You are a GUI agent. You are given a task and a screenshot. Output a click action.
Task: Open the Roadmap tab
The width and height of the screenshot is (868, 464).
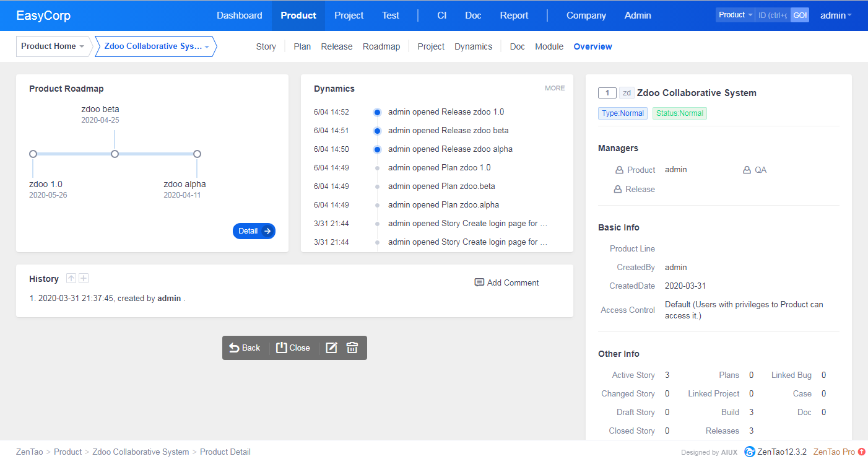coord(381,46)
